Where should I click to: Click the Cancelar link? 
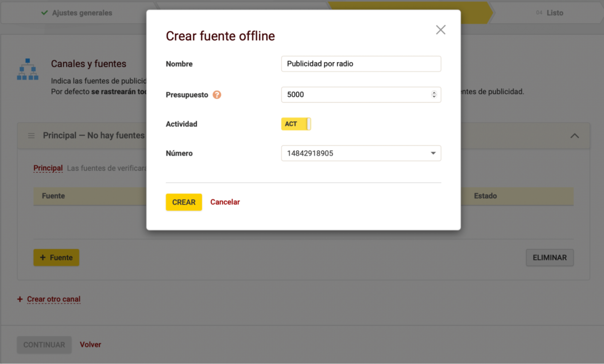click(x=225, y=202)
